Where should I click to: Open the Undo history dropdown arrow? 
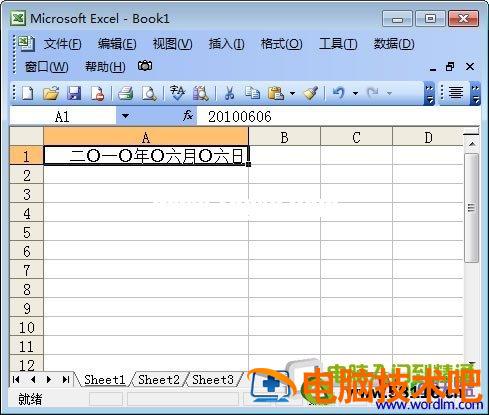coord(355,93)
